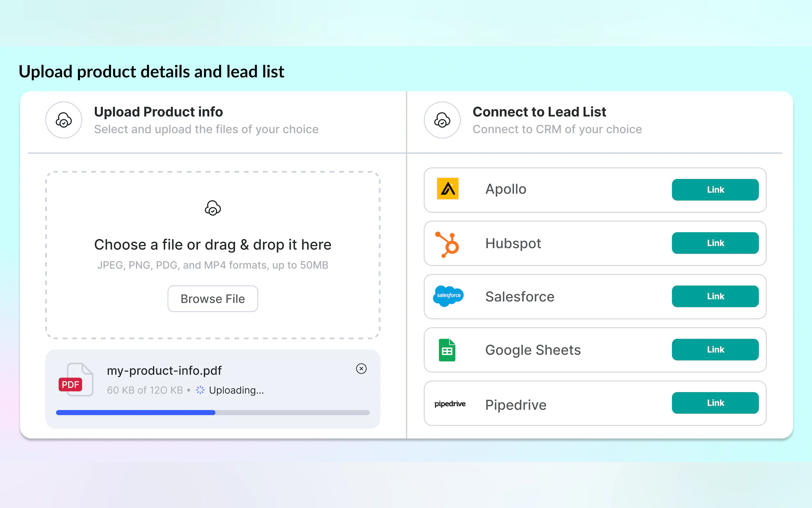
Task: Link the Pipedrive CRM
Action: tap(714, 403)
